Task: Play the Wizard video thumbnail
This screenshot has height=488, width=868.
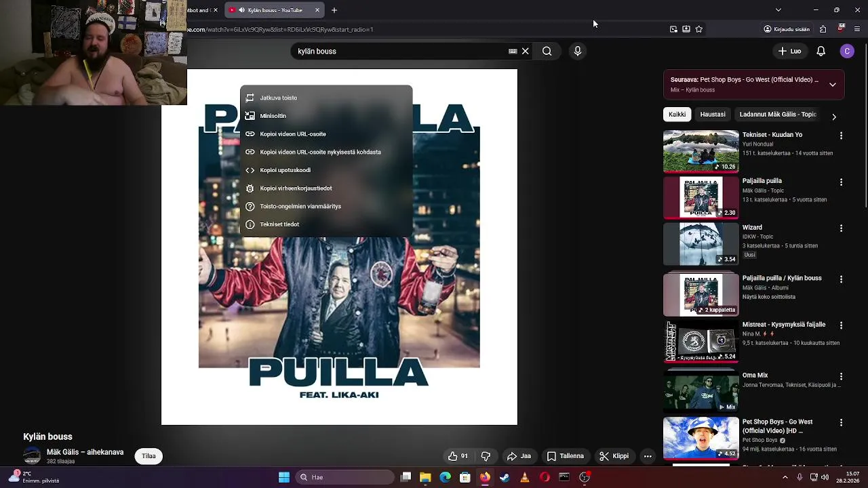Action: [x=701, y=244]
